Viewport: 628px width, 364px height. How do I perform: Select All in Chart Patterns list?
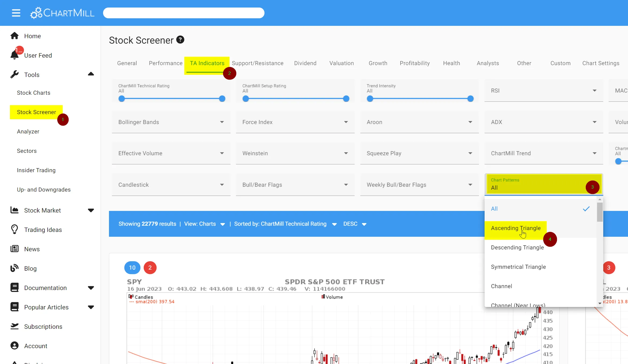pyautogui.click(x=541, y=209)
